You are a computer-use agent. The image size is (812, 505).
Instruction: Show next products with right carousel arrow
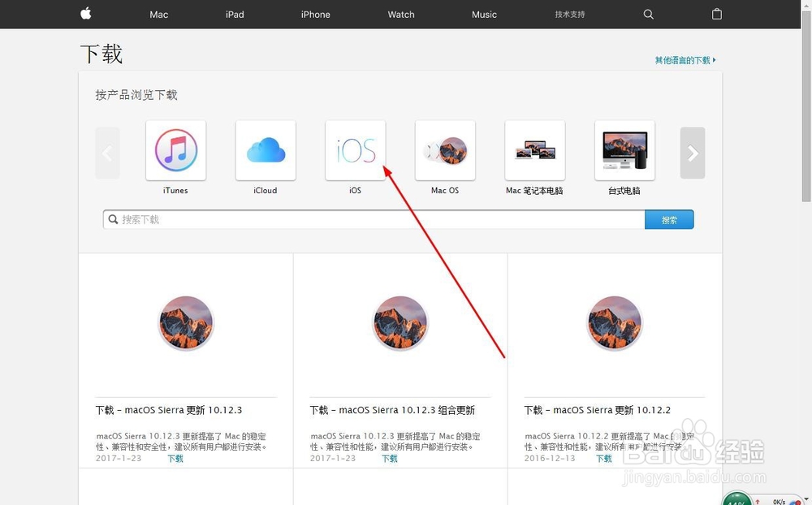[x=693, y=153]
